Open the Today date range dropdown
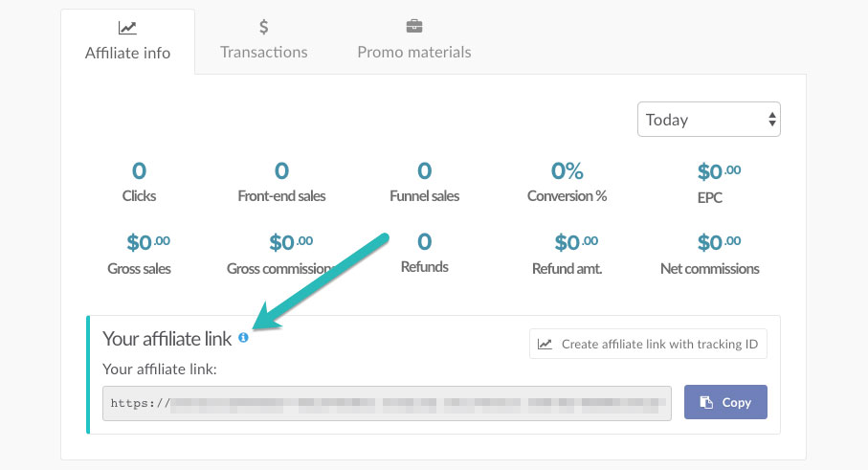Viewport: 868px width, 470px height. click(x=708, y=119)
